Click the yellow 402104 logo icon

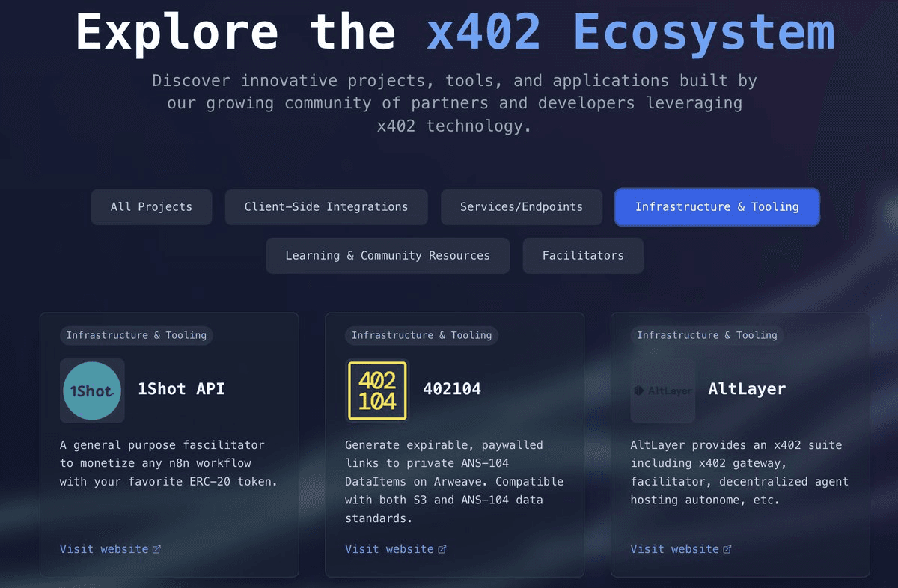click(x=377, y=390)
